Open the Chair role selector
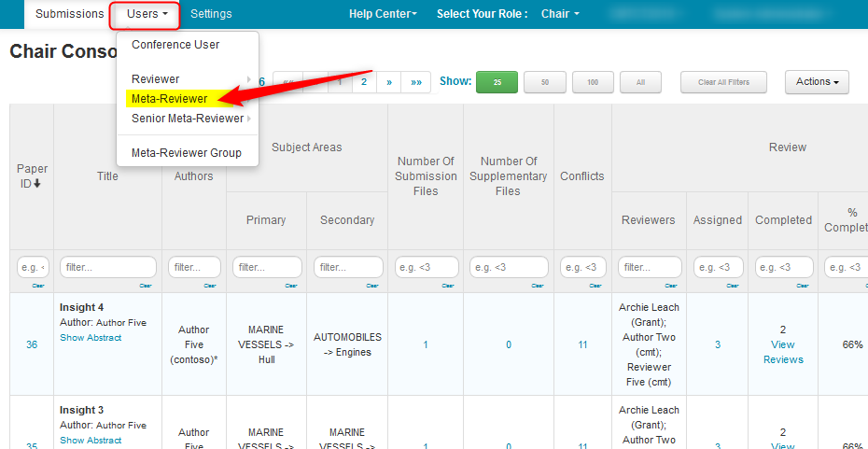This screenshot has width=868, height=449. pos(560,14)
